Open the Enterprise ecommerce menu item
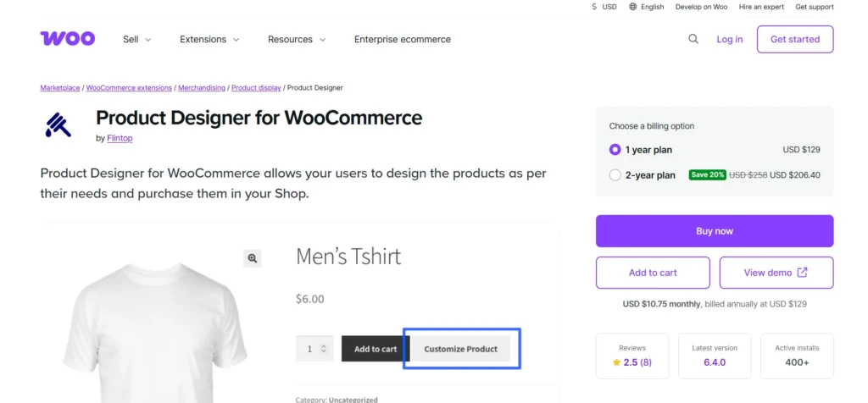The image size is (868, 403). pyautogui.click(x=403, y=39)
